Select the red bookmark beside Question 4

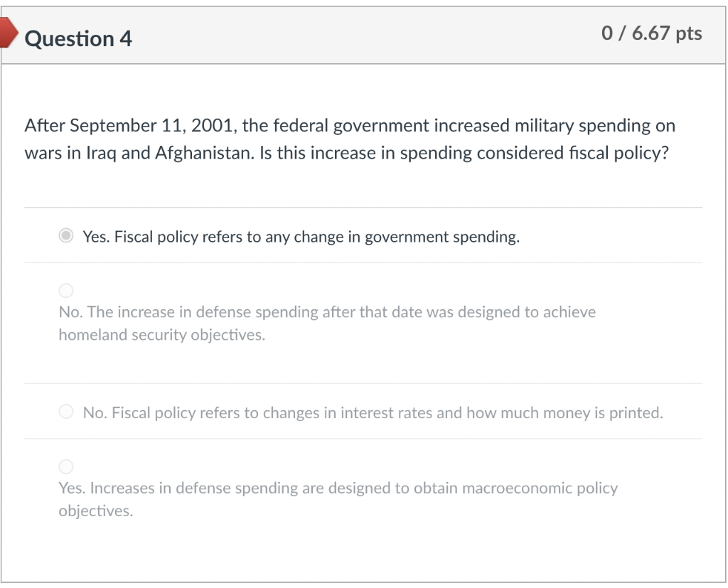[x=7, y=31]
